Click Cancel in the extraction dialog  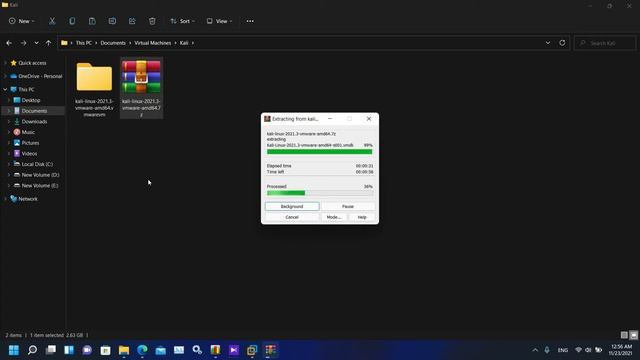pyautogui.click(x=292, y=217)
